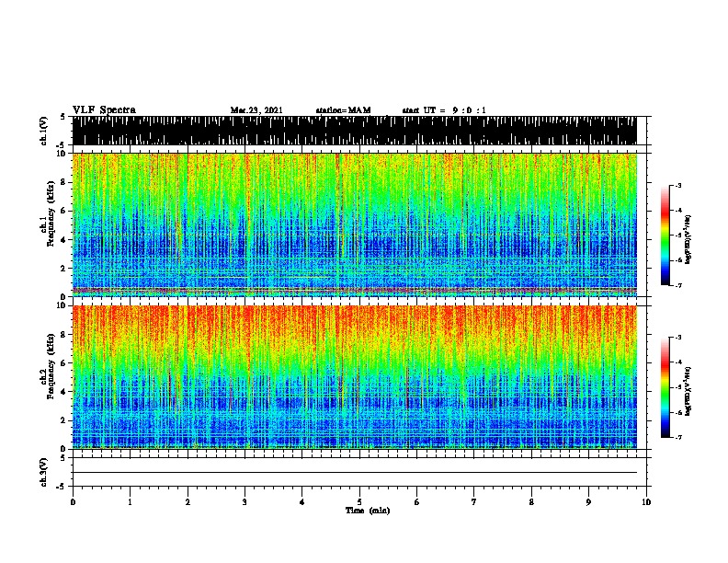This screenshot has width=728, height=563.
Task: Click the ch.1 spectrogram plot
Action: tap(355, 224)
